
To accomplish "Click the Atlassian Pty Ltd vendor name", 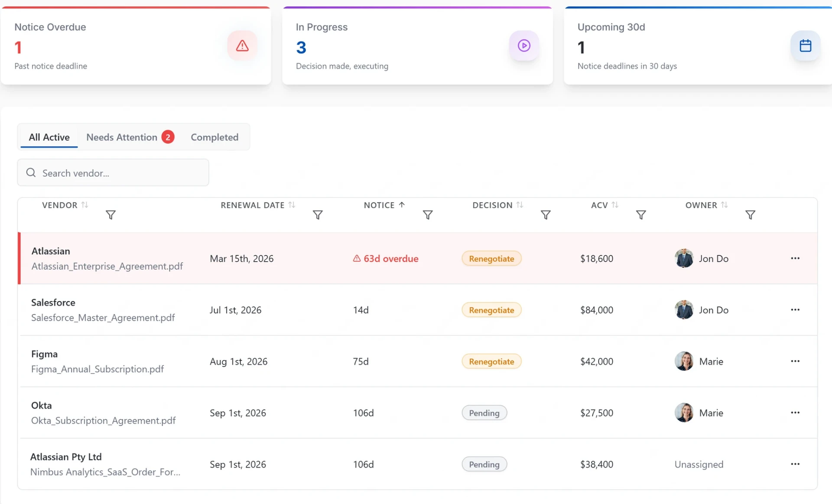I will point(66,457).
